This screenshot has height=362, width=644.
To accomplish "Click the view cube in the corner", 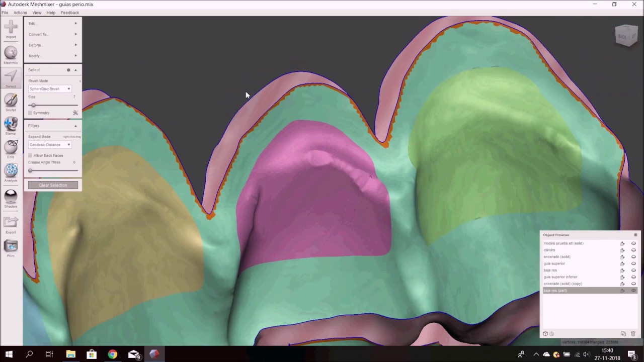I will point(626,36).
